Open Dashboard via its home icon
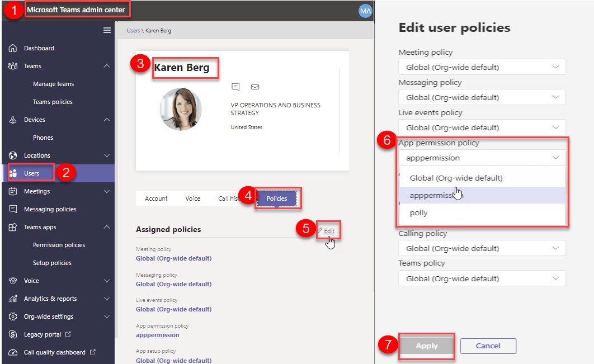Viewport: 594px width, 364px height. [13, 48]
